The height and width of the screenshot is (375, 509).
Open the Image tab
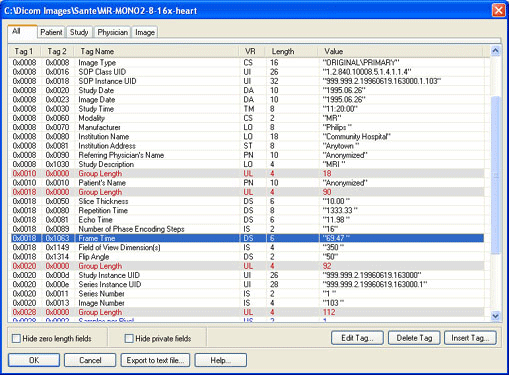point(145,32)
